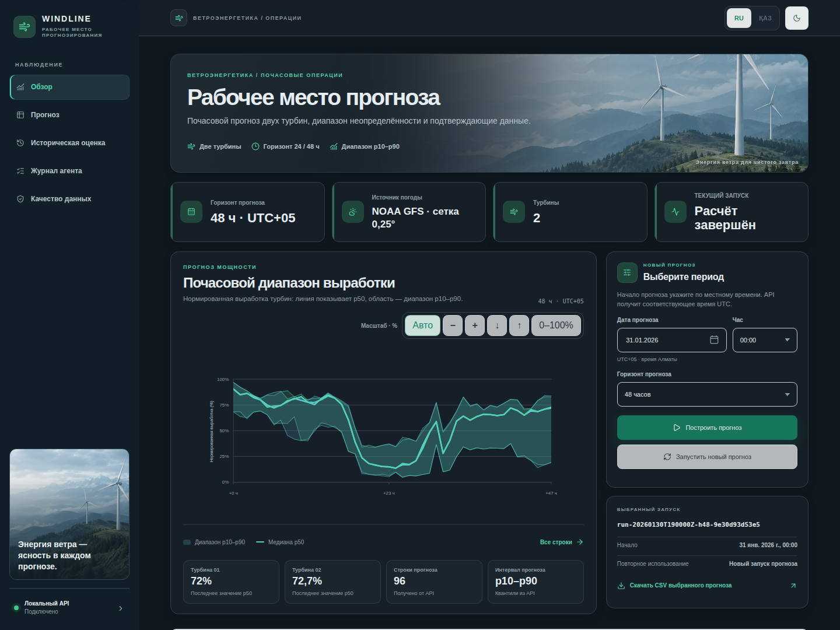Click the Турбина 01 72% card
Image resolution: width=840 pixels, height=630 pixels.
click(x=231, y=582)
